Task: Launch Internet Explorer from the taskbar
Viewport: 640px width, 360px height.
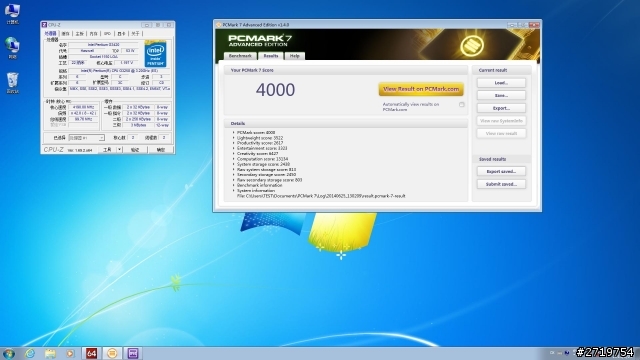Action: click(30, 353)
